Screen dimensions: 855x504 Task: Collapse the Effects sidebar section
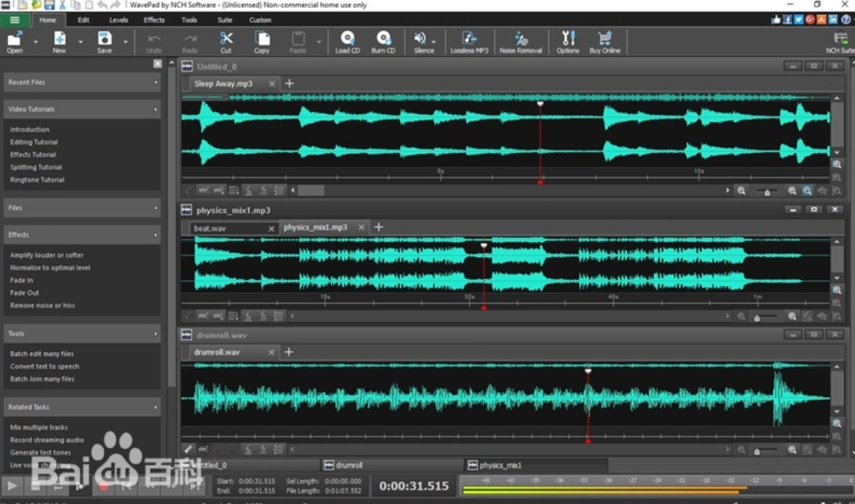click(x=156, y=235)
